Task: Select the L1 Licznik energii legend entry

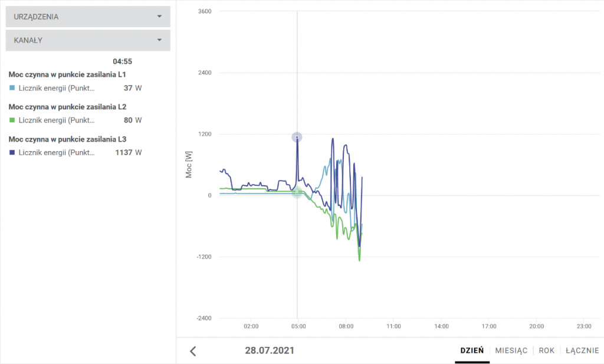Action: pyautogui.click(x=57, y=88)
